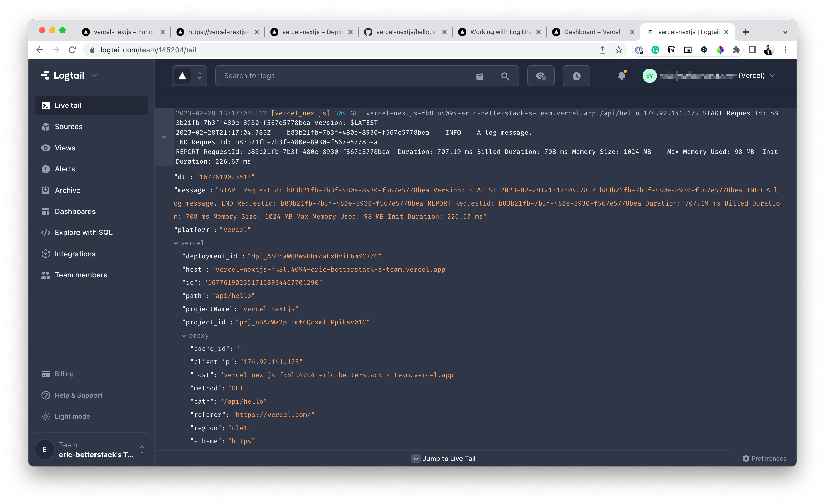Screen dimensions: 825x504
Task: Click the browser share icon
Action: (602, 50)
